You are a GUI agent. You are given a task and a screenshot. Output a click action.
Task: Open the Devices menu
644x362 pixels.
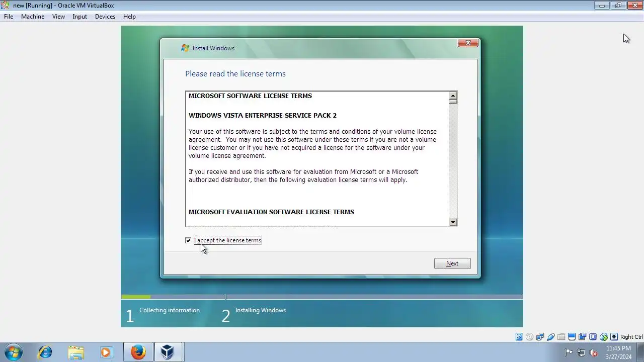coord(105,17)
